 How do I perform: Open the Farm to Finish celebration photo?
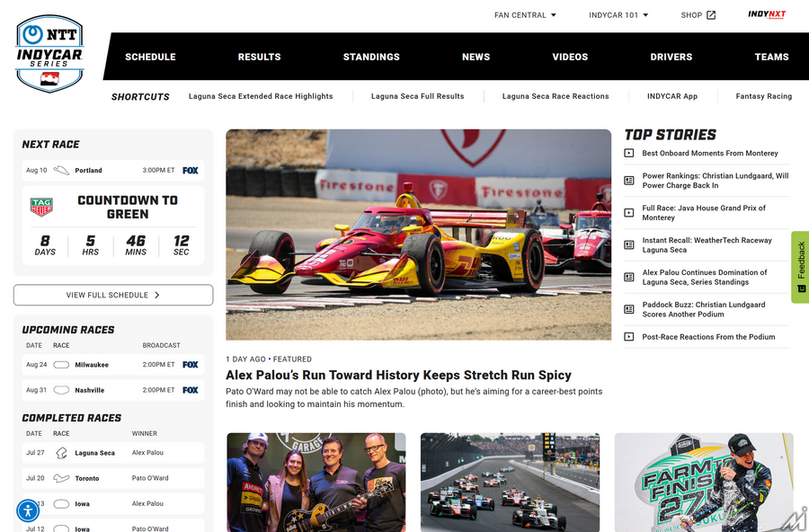pyautogui.click(x=704, y=483)
